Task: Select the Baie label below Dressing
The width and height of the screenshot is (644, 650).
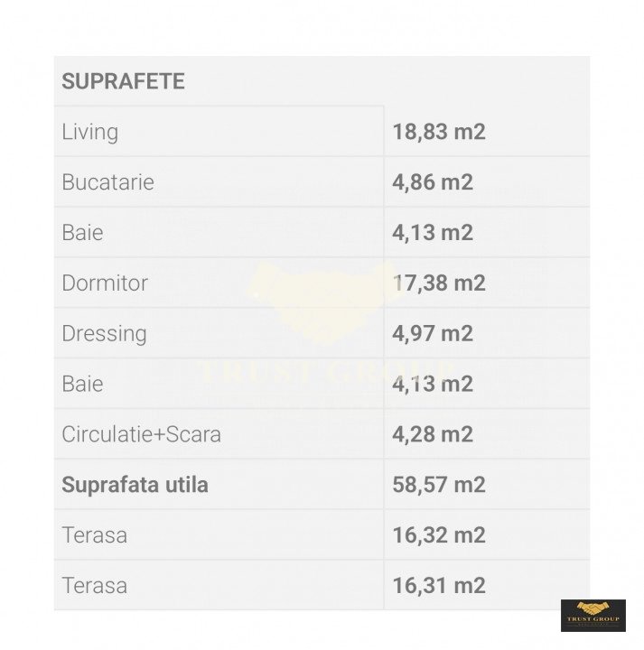Action: pyautogui.click(x=82, y=384)
